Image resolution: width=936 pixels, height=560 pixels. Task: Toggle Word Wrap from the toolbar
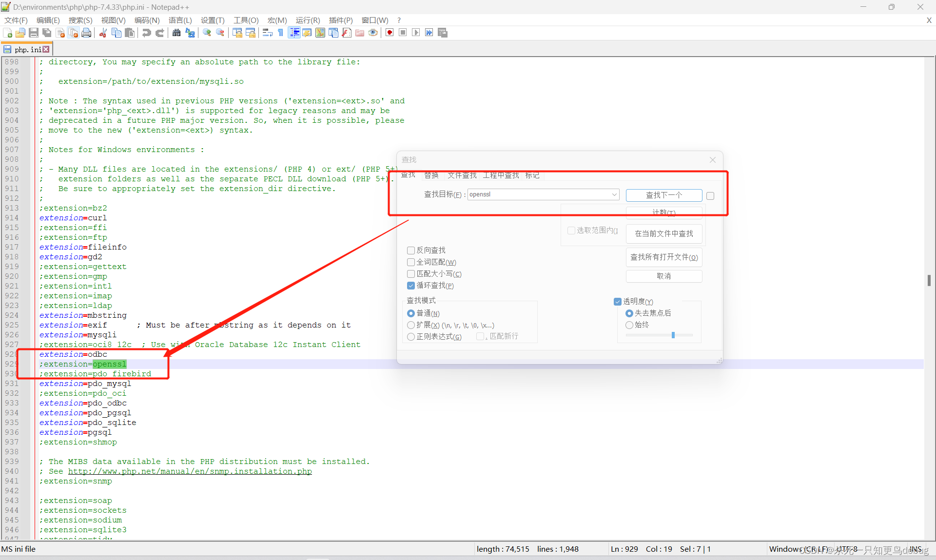click(267, 33)
